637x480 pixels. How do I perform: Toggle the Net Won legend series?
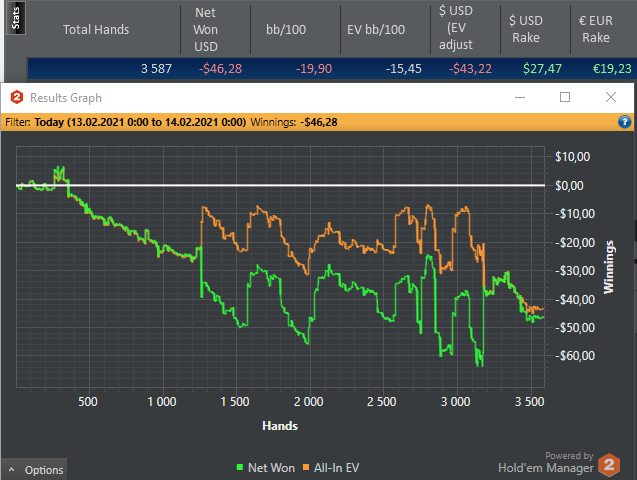point(266,468)
